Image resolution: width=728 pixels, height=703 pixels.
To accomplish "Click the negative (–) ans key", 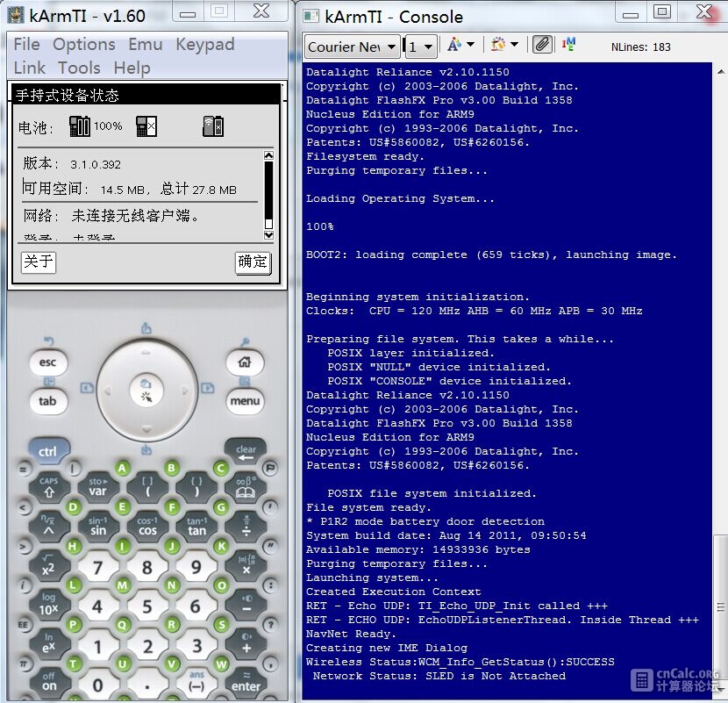I will coord(196,682).
